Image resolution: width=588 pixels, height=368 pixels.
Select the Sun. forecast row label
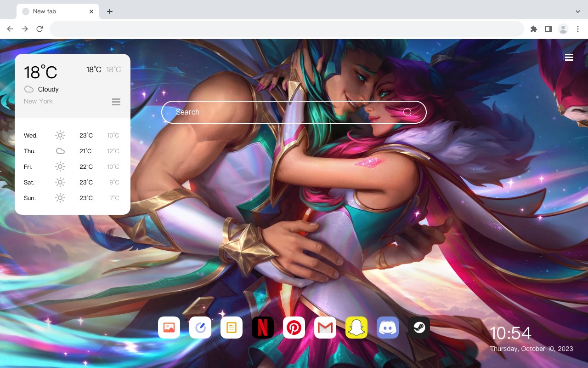click(30, 198)
